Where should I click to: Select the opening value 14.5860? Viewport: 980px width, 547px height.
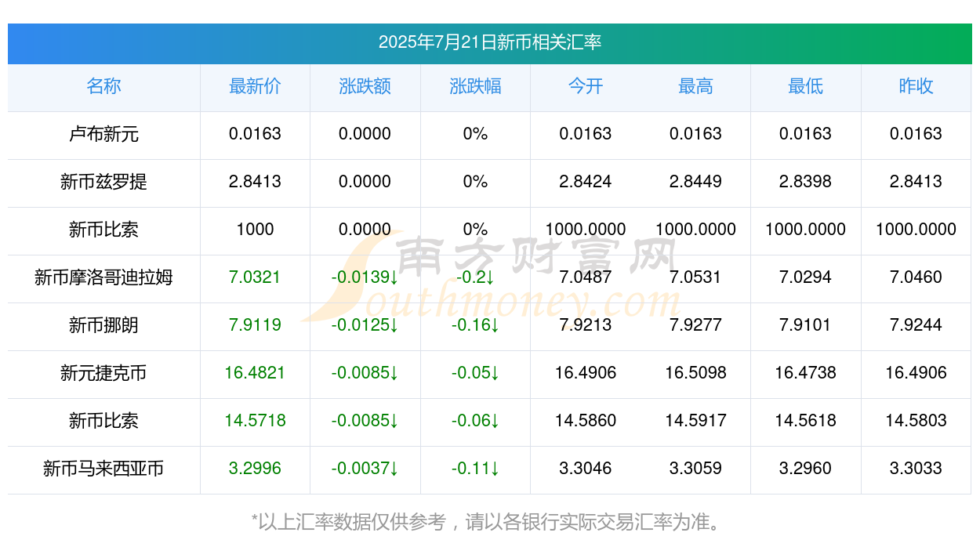tap(586, 421)
